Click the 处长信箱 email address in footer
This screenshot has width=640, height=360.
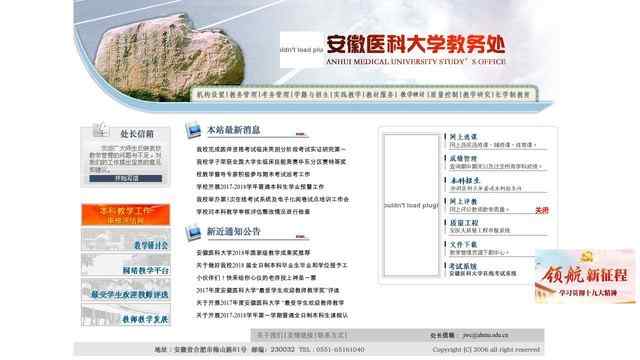[485, 335]
